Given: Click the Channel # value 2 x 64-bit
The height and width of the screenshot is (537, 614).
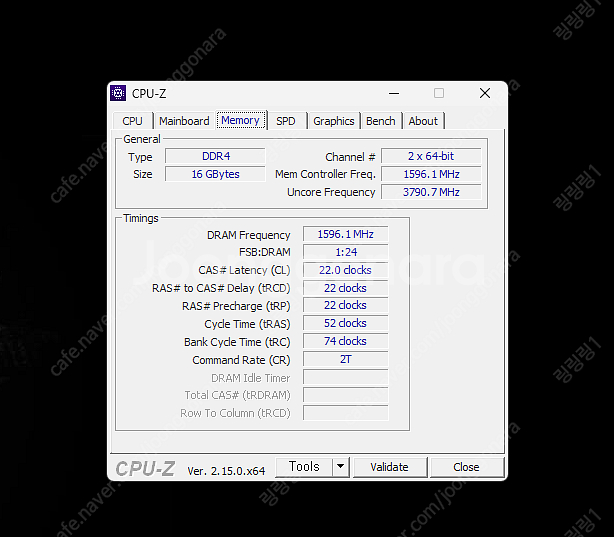Looking at the screenshot, I should coord(431,156).
